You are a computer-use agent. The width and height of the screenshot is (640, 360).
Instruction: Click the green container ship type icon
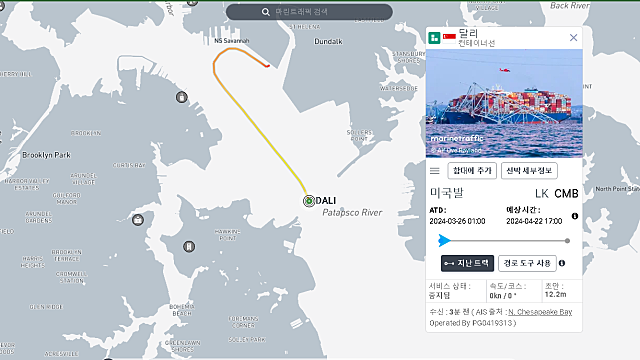(434, 38)
